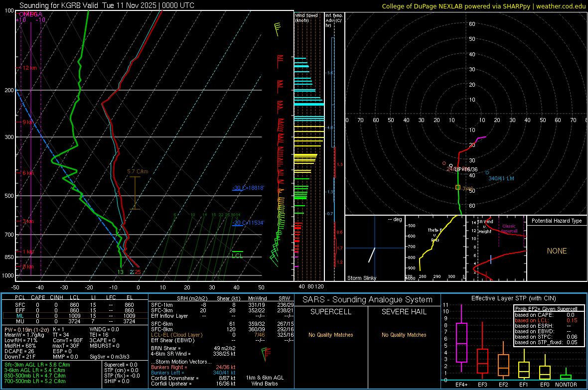Click the -20 C=11534' level label
588x390 pixels.
pos(248,222)
